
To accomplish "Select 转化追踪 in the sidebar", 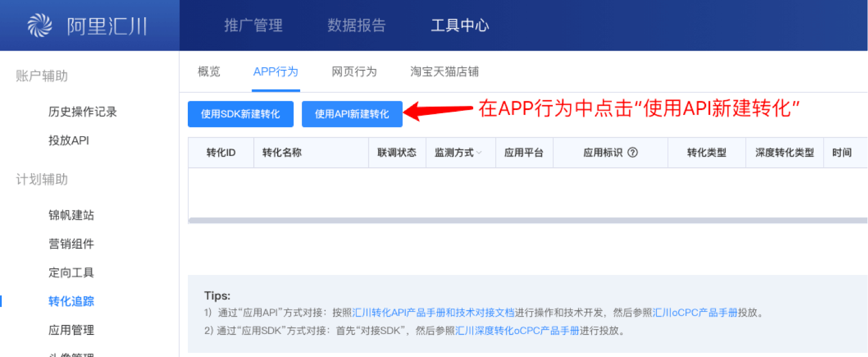I will tap(71, 301).
